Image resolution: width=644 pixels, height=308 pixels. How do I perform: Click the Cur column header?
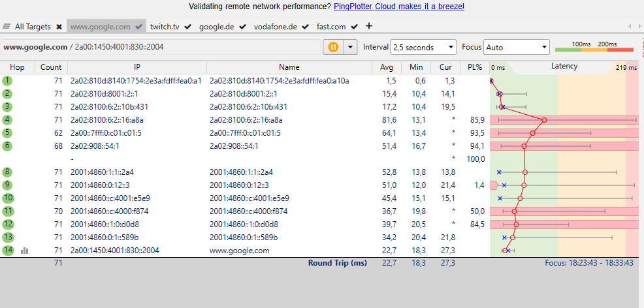tap(445, 67)
